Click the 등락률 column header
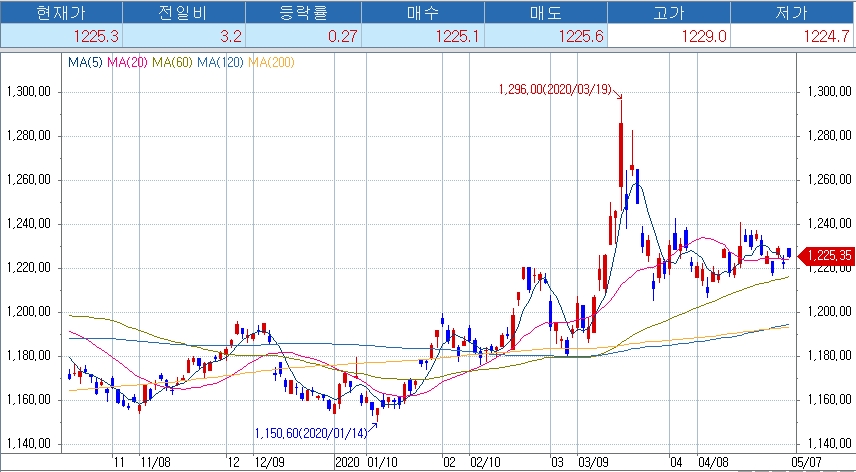The width and height of the screenshot is (856, 472). (x=305, y=13)
